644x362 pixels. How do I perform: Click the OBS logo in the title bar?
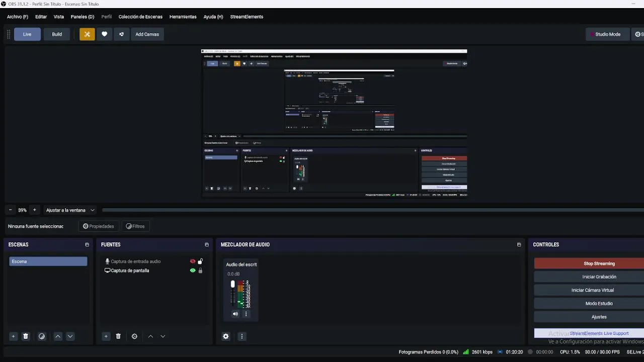pos(4,4)
